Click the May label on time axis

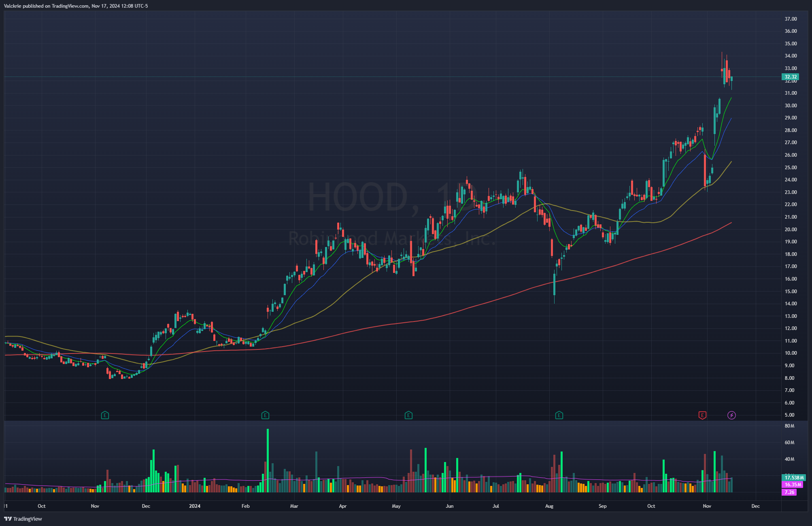[x=396, y=506]
